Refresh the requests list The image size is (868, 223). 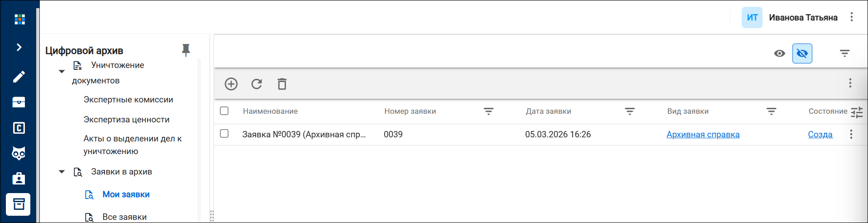257,84
